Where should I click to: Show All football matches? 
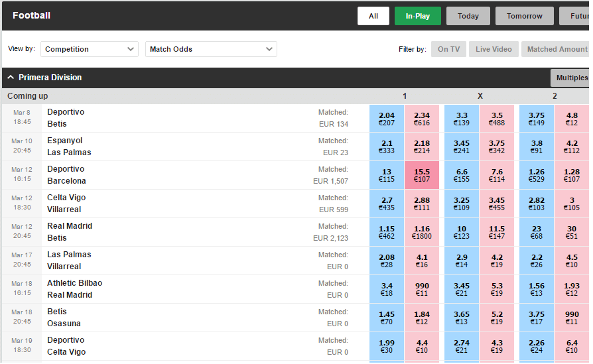click(x=373, y=16)
